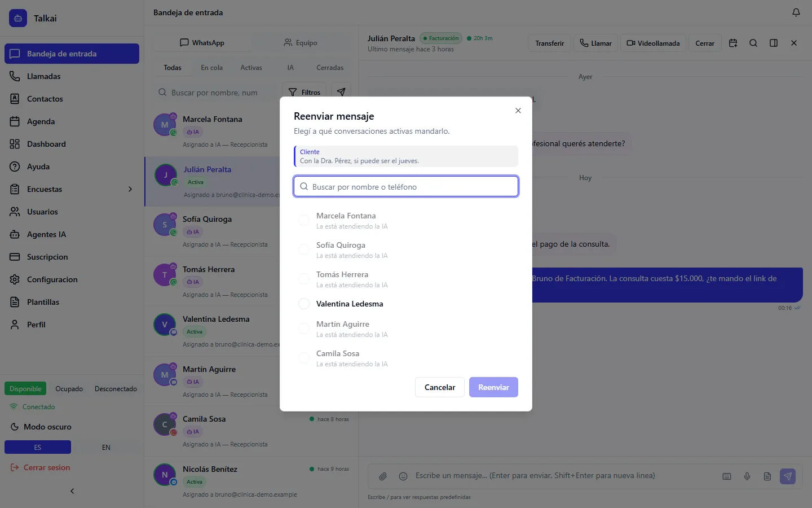Toggle the side panel layout icon
This screenshot has height=508, width=812.
pos(774,43)
